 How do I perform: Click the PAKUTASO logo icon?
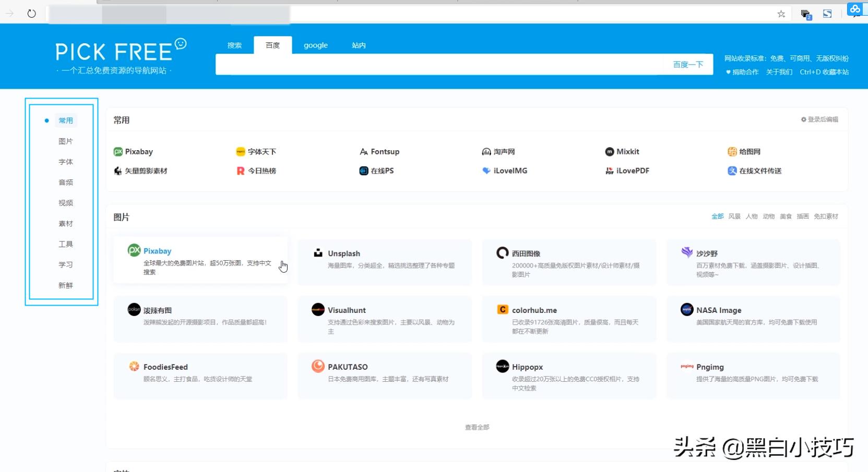coord(318,367)
